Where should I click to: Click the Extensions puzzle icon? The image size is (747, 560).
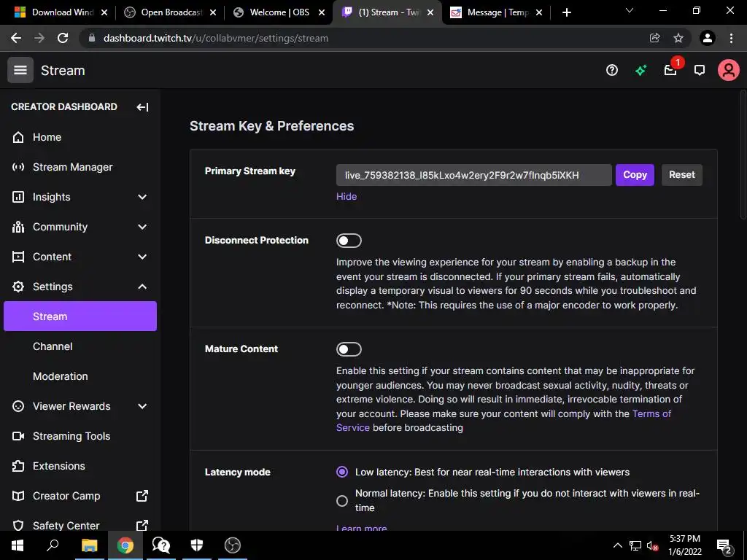18,466
